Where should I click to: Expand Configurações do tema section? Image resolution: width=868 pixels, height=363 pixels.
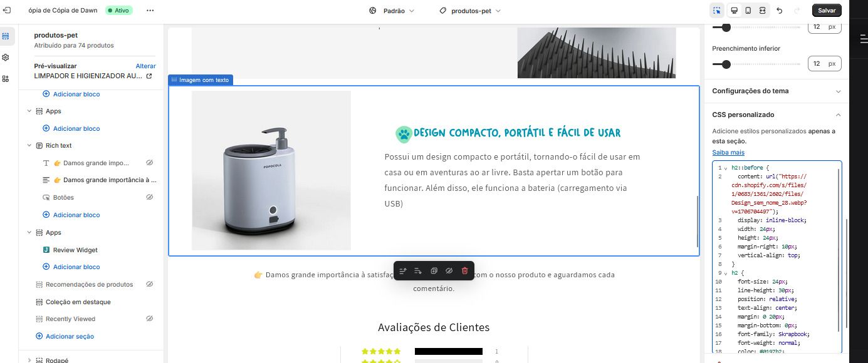[776, 91]
